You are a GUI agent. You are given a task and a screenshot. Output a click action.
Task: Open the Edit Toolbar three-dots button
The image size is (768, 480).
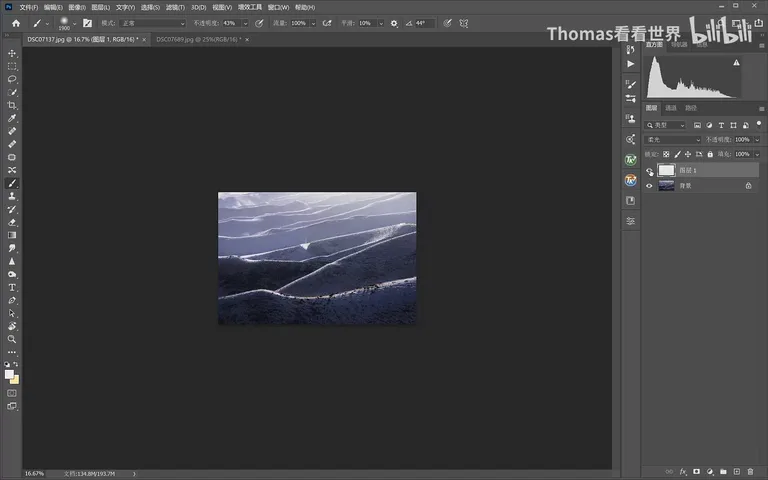pyautogui.click(x=12, y=352)
